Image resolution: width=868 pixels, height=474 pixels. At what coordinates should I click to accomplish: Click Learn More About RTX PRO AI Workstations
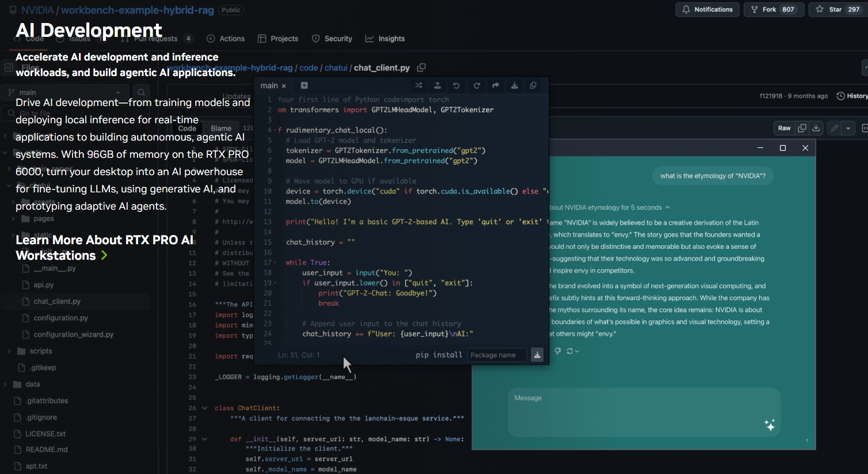coord(105,248)
